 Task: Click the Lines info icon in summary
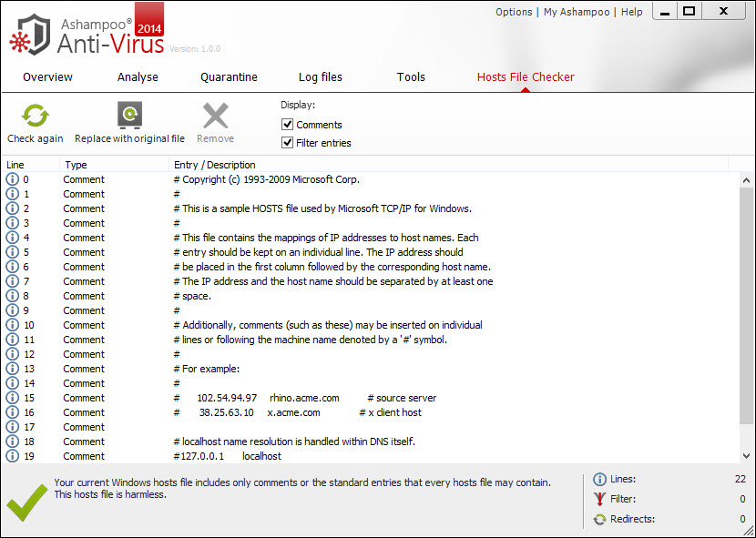[599, 479]
